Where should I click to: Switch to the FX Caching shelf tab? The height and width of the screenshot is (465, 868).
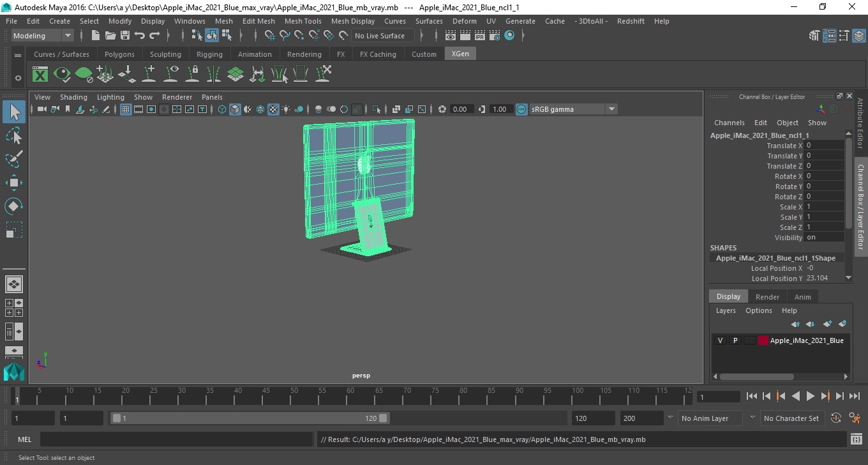[x=378, y=54]
